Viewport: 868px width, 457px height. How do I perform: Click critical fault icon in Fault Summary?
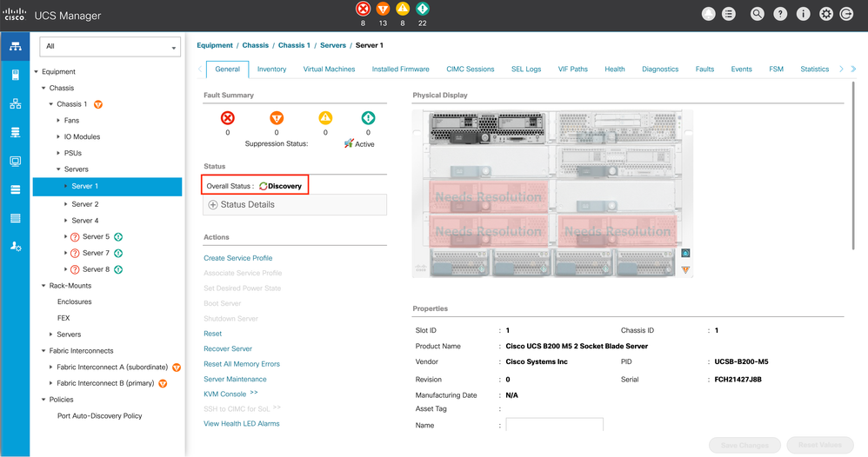[x=228, y=118]
